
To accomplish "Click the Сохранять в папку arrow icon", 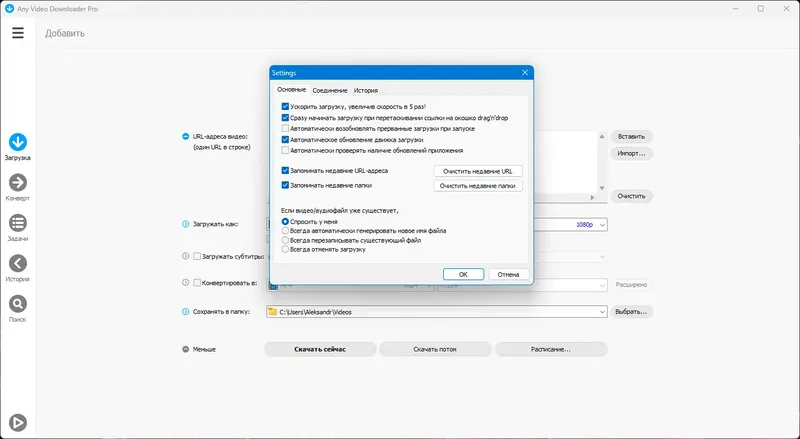I will click(x=186, y=311).
